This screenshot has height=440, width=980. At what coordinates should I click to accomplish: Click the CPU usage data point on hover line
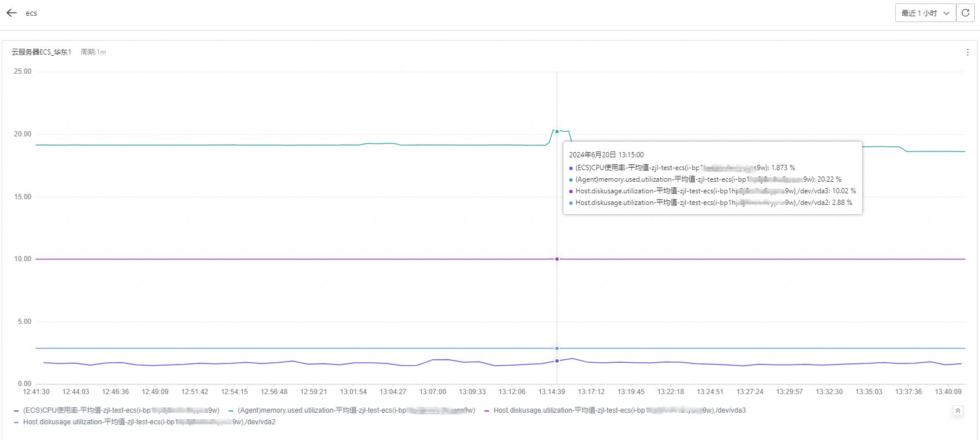point(557,361)
